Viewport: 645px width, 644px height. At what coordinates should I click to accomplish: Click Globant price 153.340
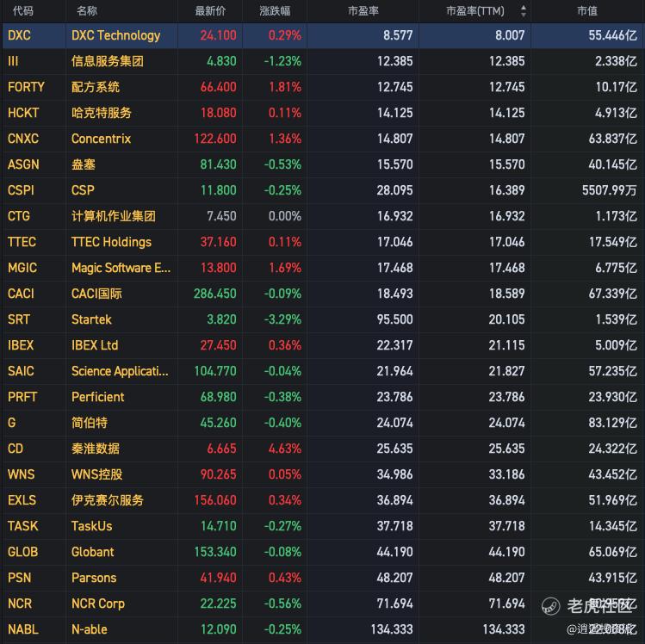(x=215, y=552)
